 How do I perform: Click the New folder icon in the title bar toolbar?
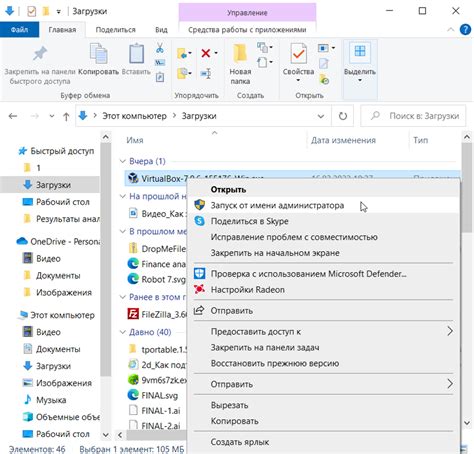46,11
